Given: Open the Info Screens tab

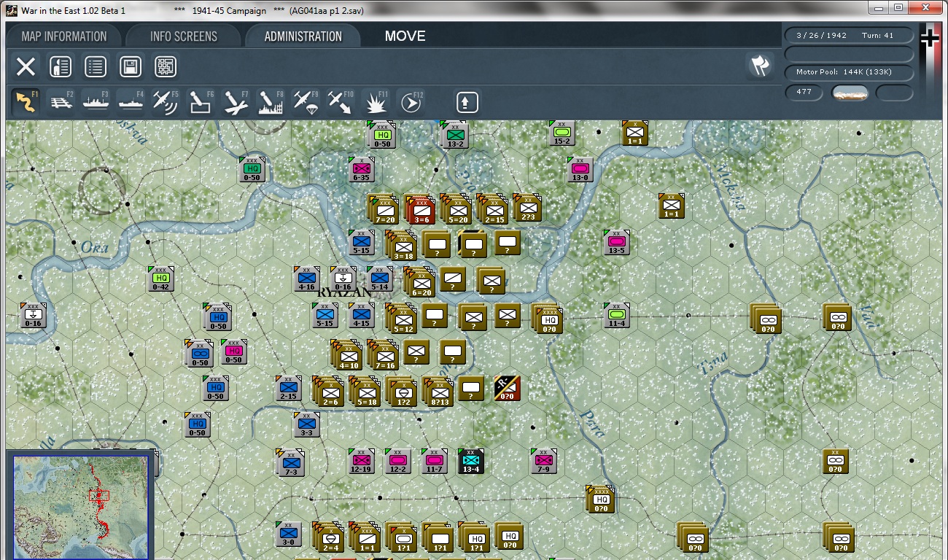Looking at the screenshot, I should click(184, 36).
